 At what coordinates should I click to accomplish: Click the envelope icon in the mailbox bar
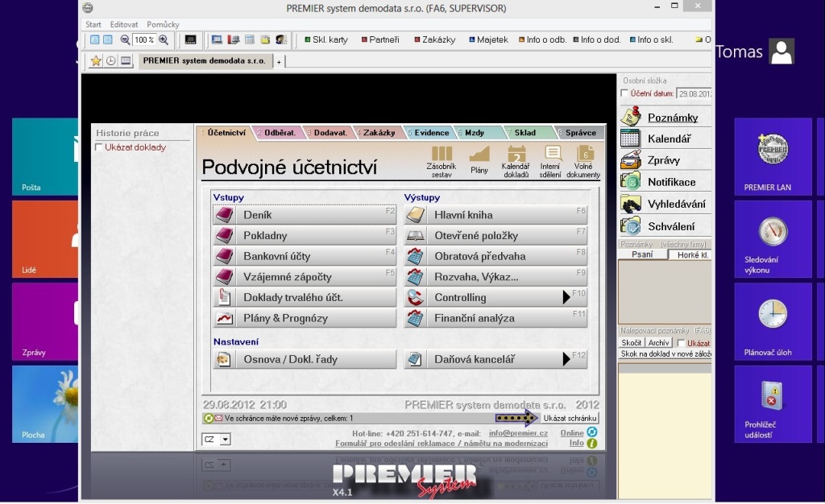point(218,419)
